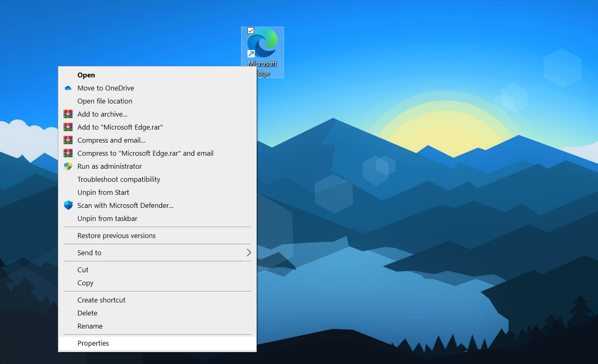Click Unpin from taskbar

click(x=107, y=218)
